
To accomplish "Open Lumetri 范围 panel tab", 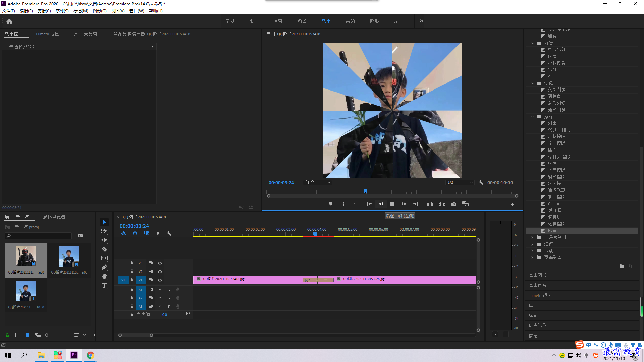I will pos(48,34).
